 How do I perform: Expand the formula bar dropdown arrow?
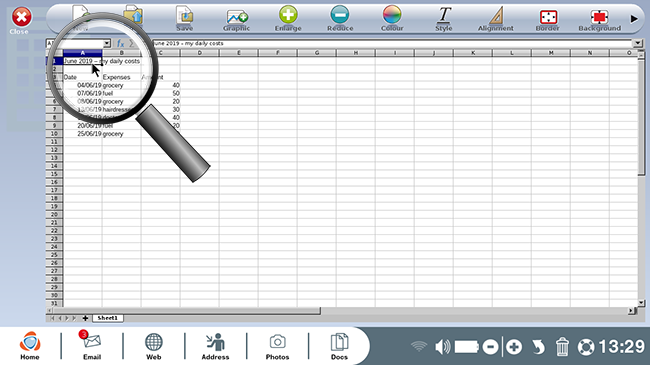pos(638,43)
